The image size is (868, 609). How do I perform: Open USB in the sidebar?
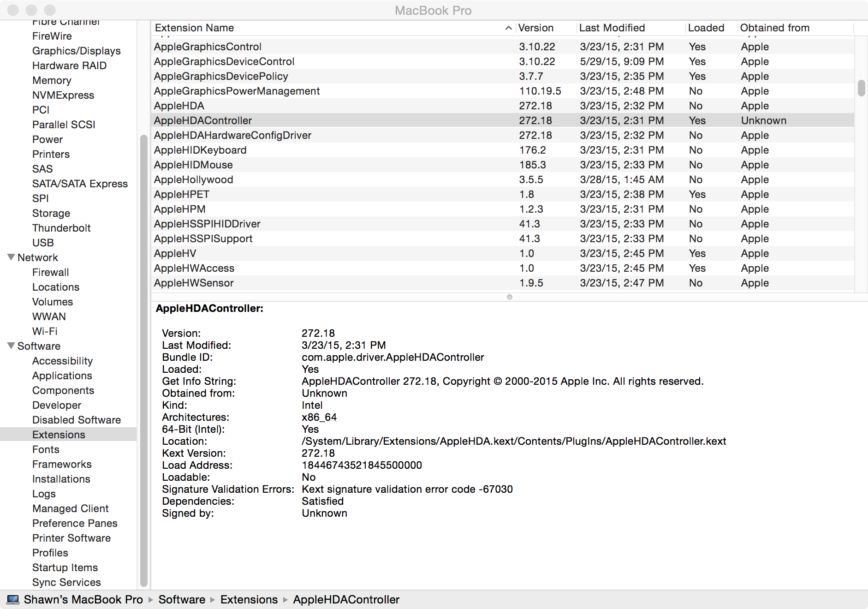(43, 243)
